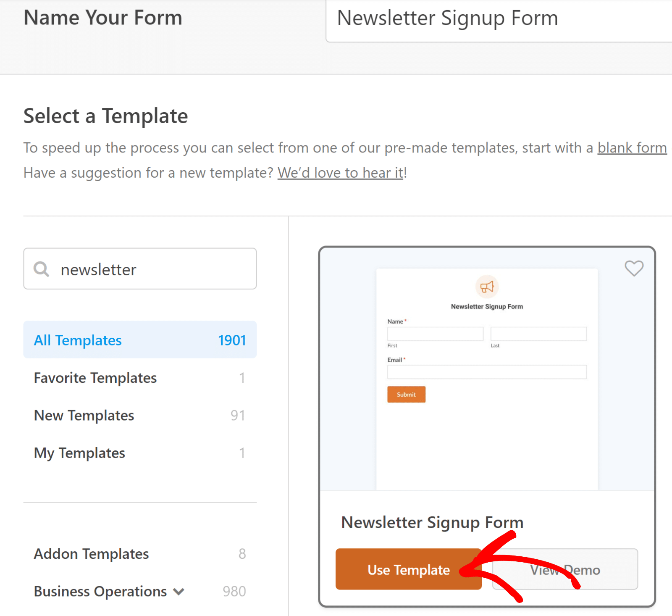Click the Newsletter Signup Form card title

(432, 522)
